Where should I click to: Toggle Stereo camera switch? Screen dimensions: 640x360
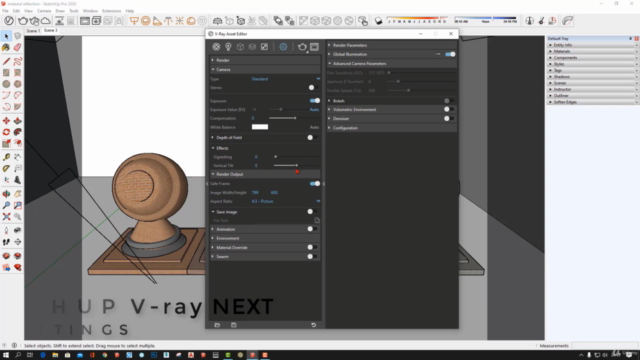click(313, 87)
